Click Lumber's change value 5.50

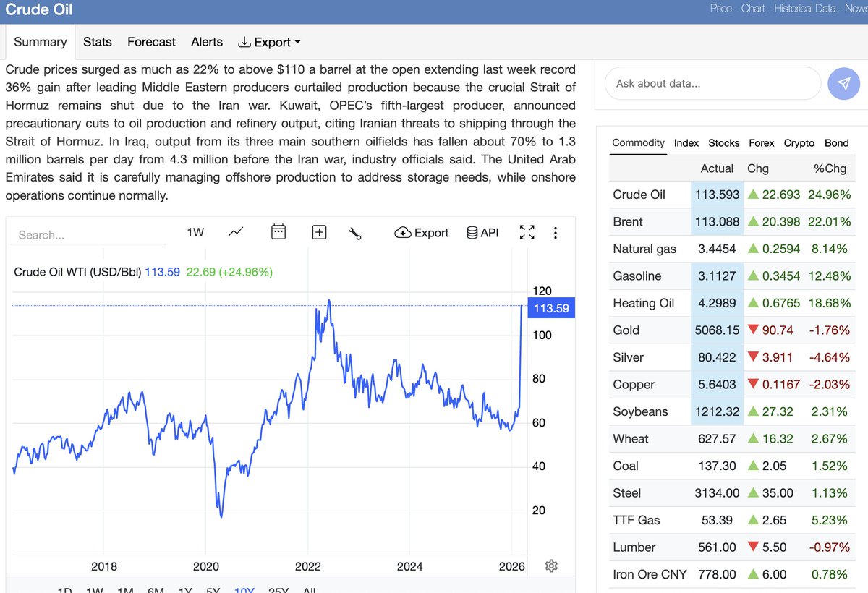775,547
